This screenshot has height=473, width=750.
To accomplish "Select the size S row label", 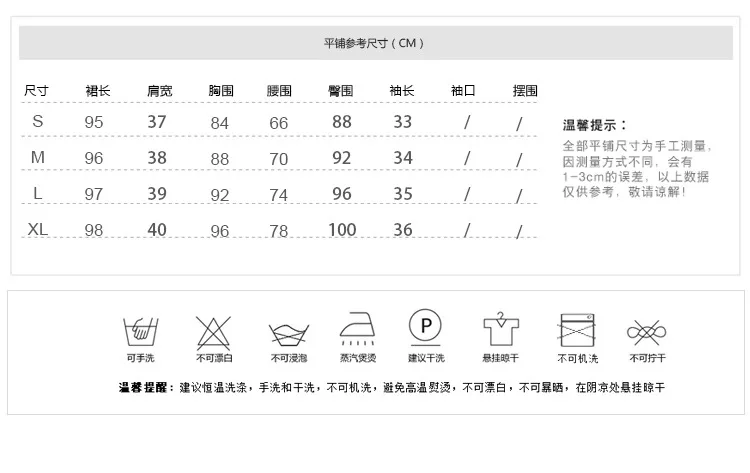I will pos(38,121).
